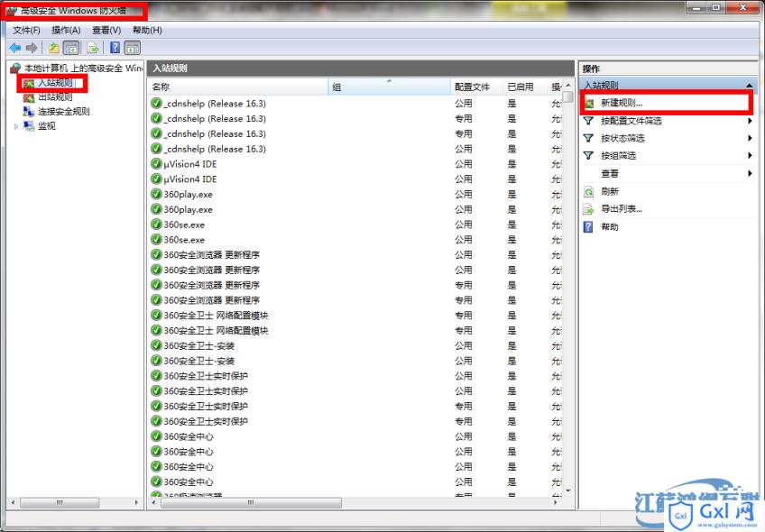Image resolution: width=765 pixels, height=532 pixels.
Task: Sort rules by the 组 column header
Action: 390,87
